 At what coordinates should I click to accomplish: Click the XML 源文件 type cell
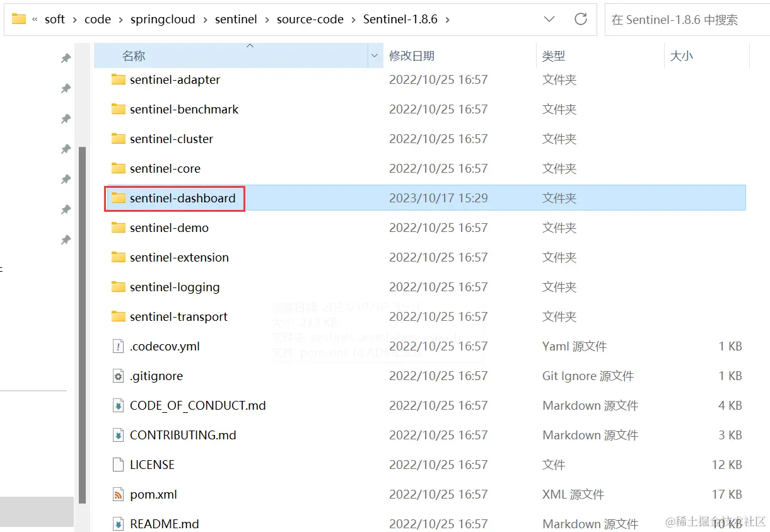point(573,494)
